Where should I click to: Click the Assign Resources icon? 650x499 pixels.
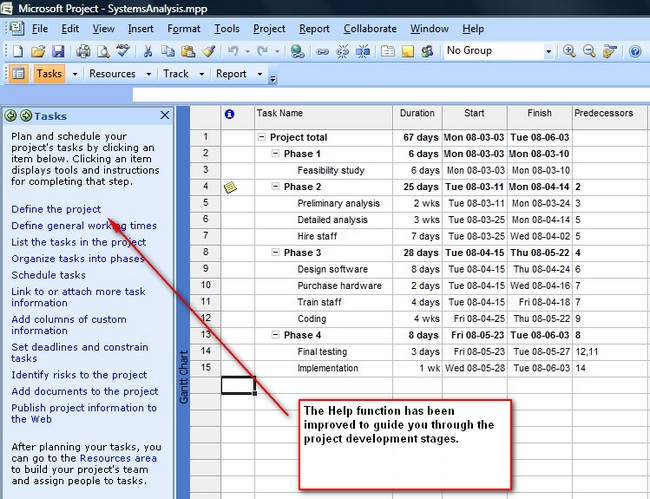coord(427,51)
